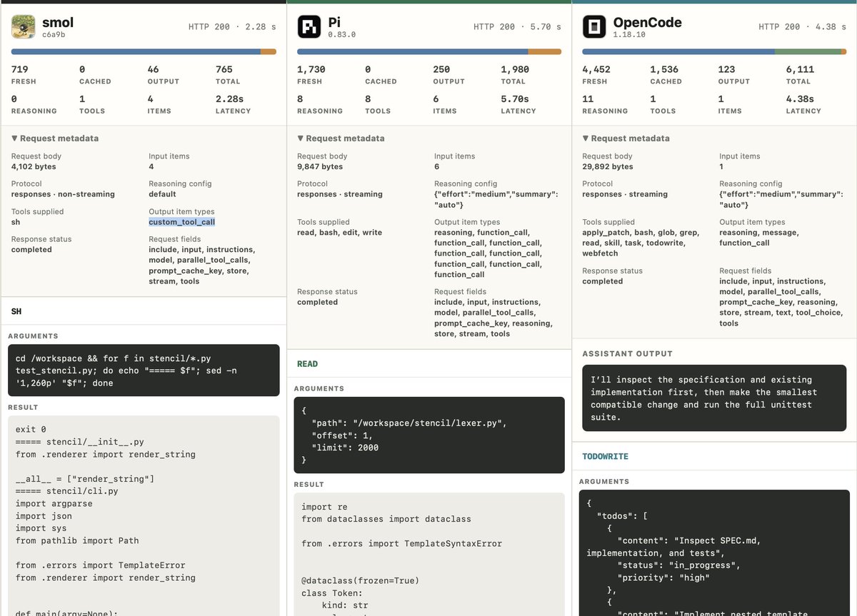The image size is (857, 616).
Task: Collapse Request metadata in Pi column
Action: 341,138
